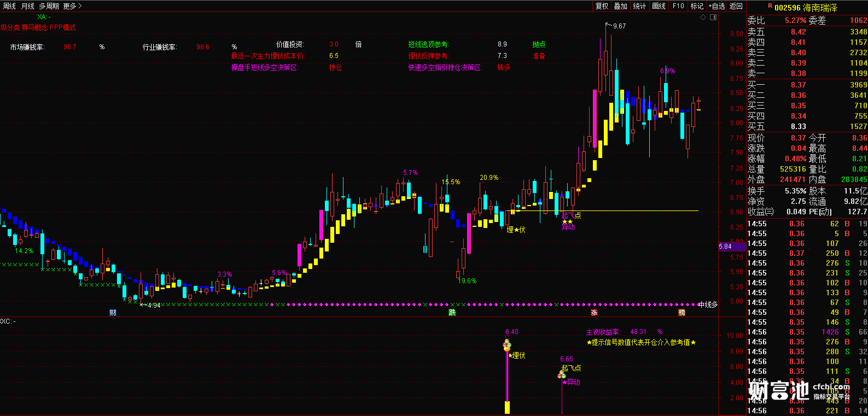Click the 埋伏 signal icon in lower indicator
Viewport: 868px width, 416px height.
[x=507, y=345]
